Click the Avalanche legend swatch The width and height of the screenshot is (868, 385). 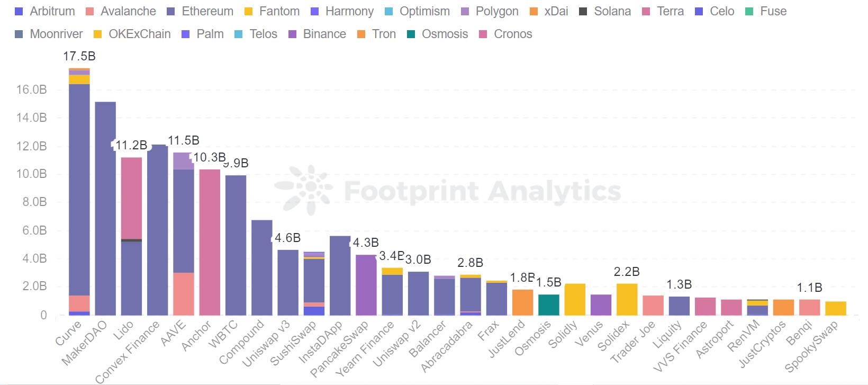89,11
